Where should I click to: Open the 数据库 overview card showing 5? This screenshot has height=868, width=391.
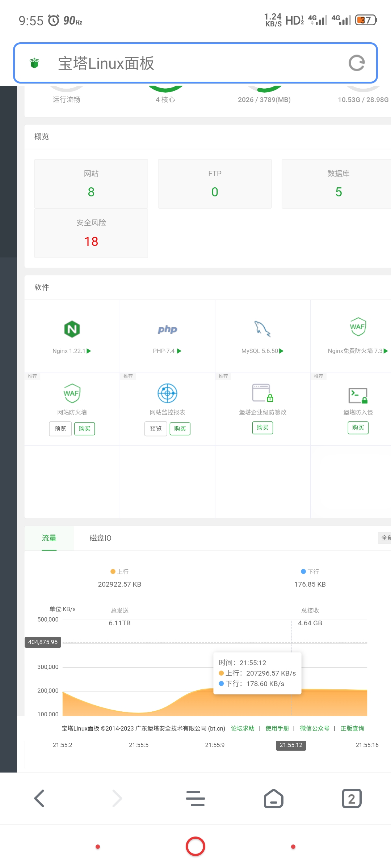click(x=336, y=184)
